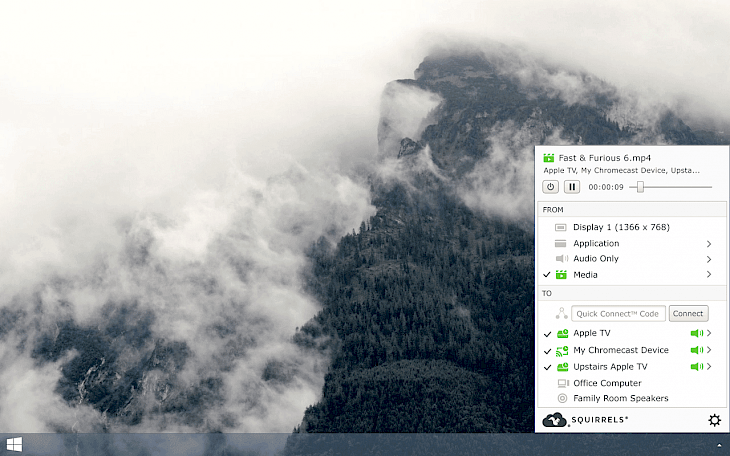Expand the Audio Only submenu arrow
730x456 pixels.
(x=709, y=259)
